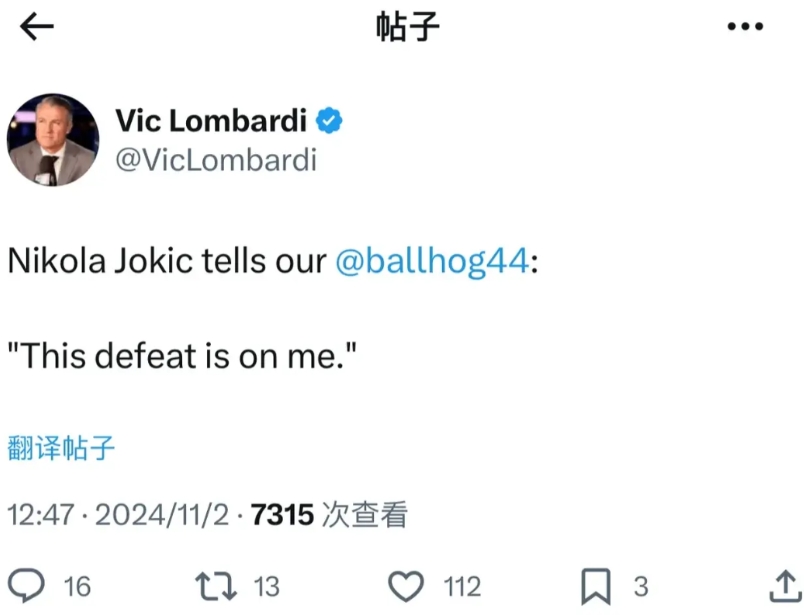
Task: Click the repost count 13
Action: point(266,586)
